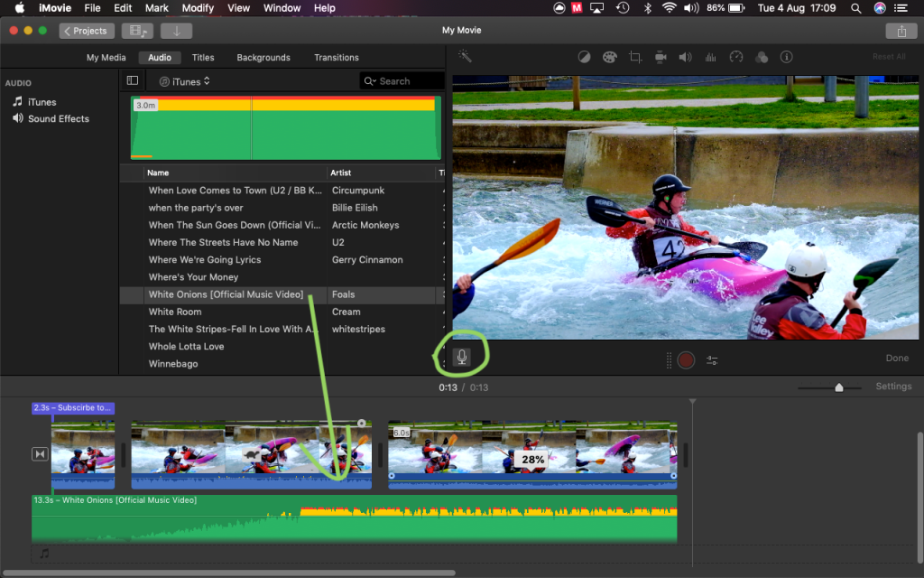
Task: Open the Modify menu
Action: click(198, 8)
